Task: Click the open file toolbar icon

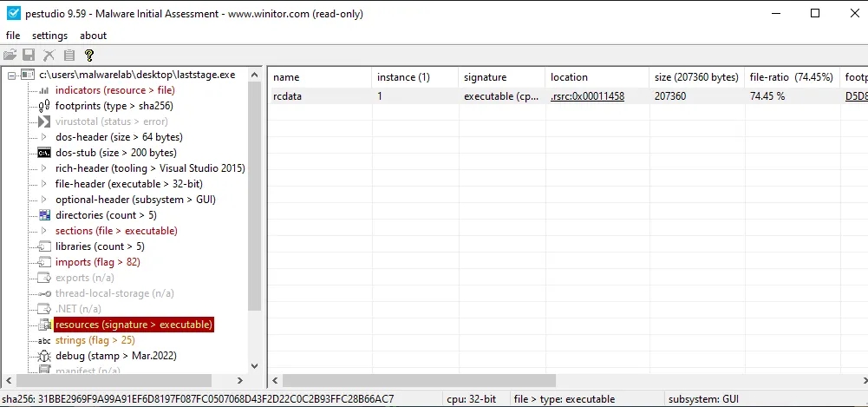Action: (10, 55)
